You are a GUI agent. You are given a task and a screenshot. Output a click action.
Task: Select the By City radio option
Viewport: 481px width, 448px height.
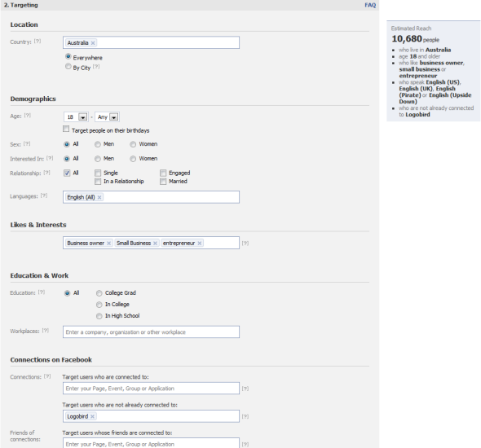click(68, 67)
